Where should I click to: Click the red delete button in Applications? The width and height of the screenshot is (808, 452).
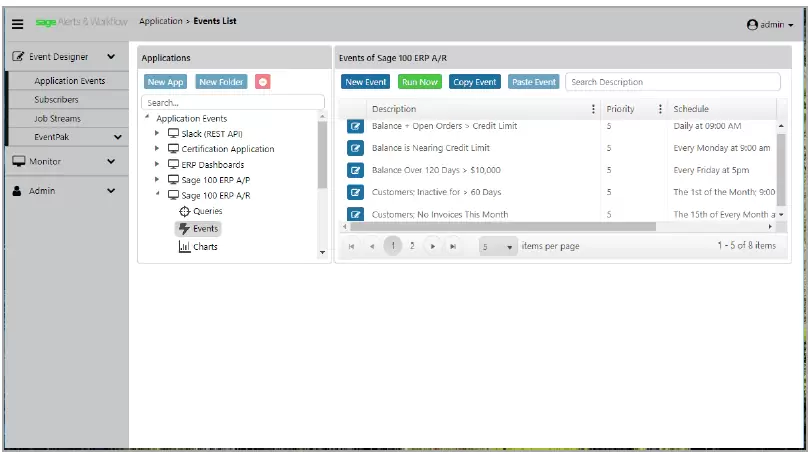[x=262, y=82]
